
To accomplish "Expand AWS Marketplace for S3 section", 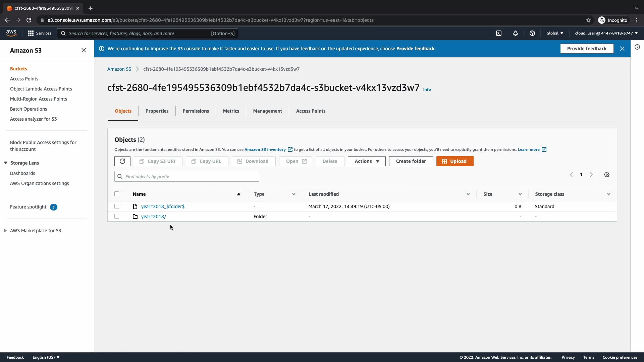I will pyautogui.click(x=5, y=231).
